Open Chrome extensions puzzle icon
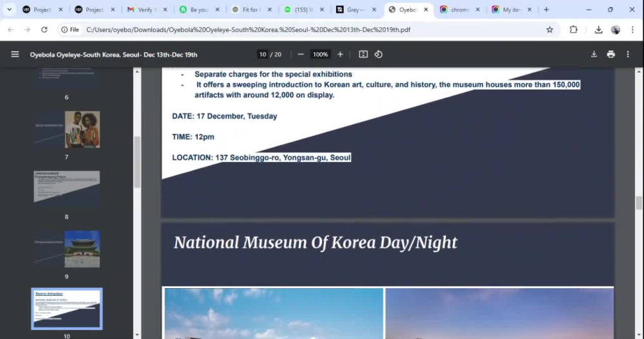This screenshot has height=339, width=644. click(x=573, y=30)
